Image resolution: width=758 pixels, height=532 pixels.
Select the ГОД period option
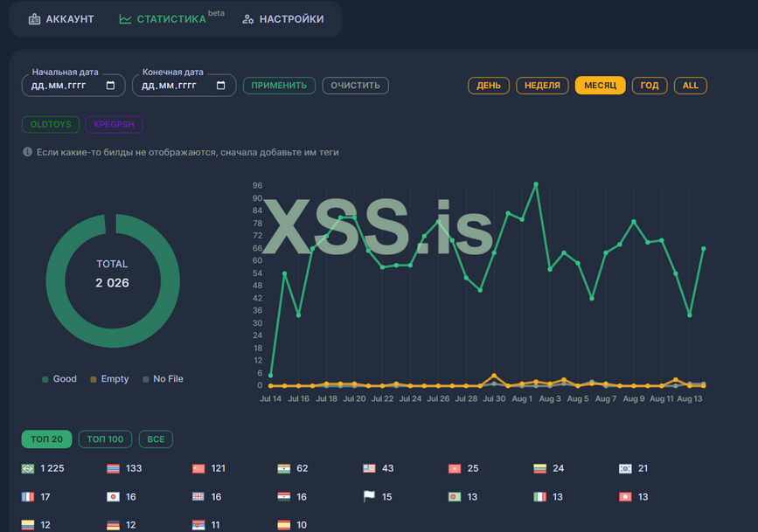pos(650,86)
